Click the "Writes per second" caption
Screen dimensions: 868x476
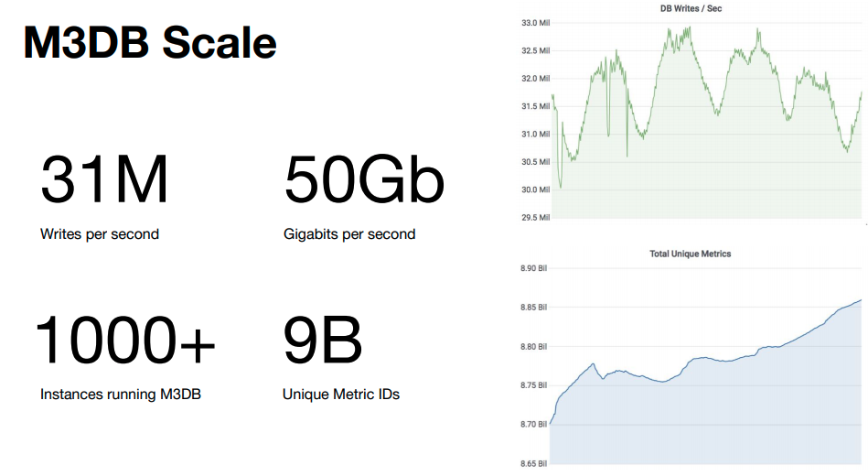coord(100,234)
